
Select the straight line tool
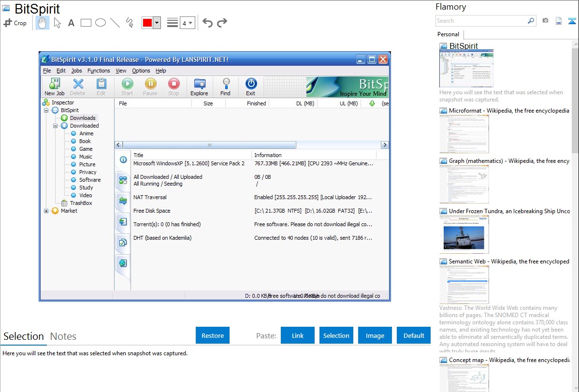[x=115, y=23]
